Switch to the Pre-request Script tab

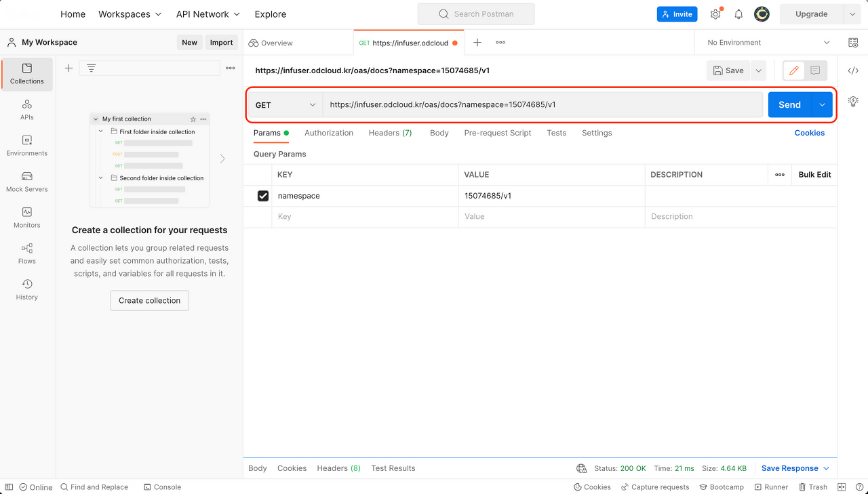click(498, 133)
